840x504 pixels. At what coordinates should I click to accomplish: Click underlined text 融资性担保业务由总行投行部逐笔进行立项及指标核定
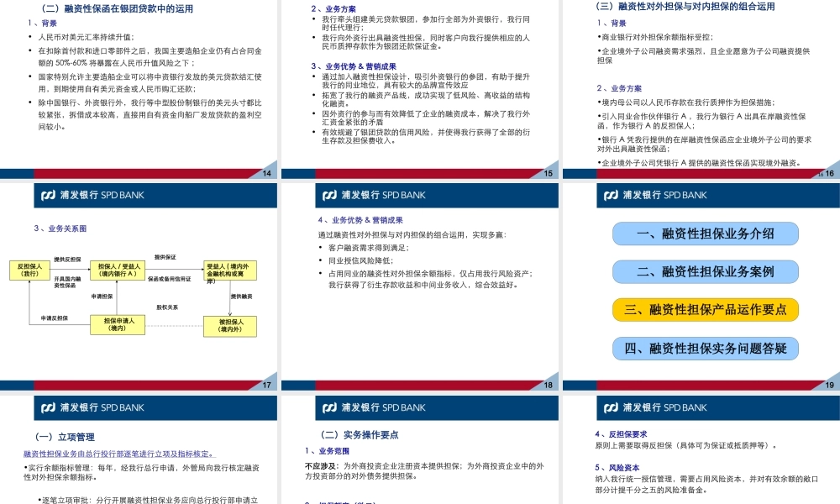(x=119, y=454)
